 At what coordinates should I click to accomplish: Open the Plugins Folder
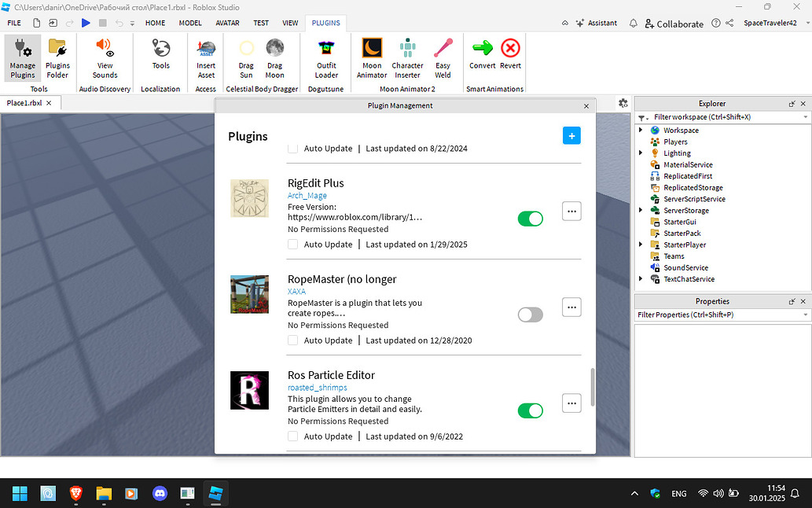(x=57, y=57)
